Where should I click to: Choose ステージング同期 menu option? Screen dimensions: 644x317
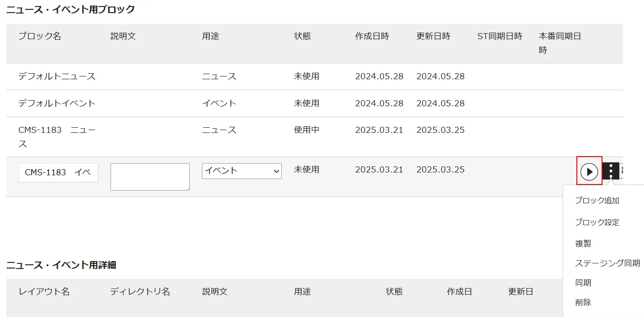[608, 263]
